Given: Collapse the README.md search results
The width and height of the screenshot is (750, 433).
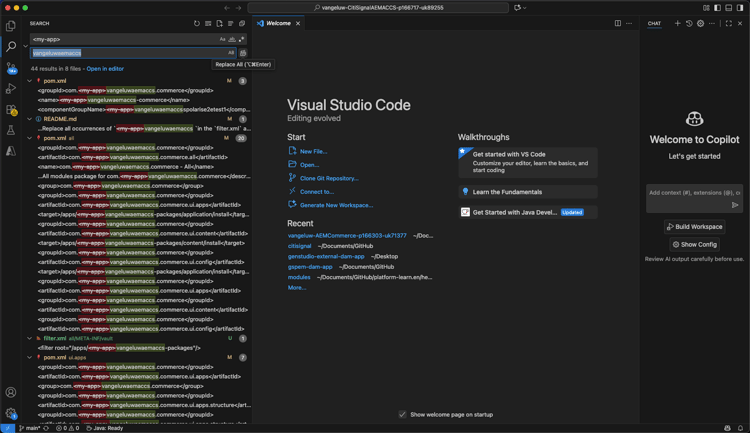Looking at the screenshot, I should click(30, 119).
